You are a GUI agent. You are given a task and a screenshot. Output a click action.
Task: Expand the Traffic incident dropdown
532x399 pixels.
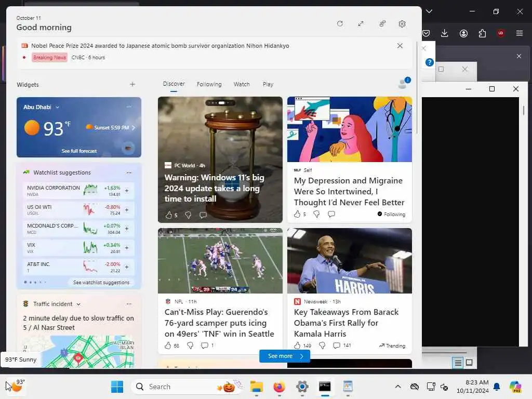[x=78, y=304]
